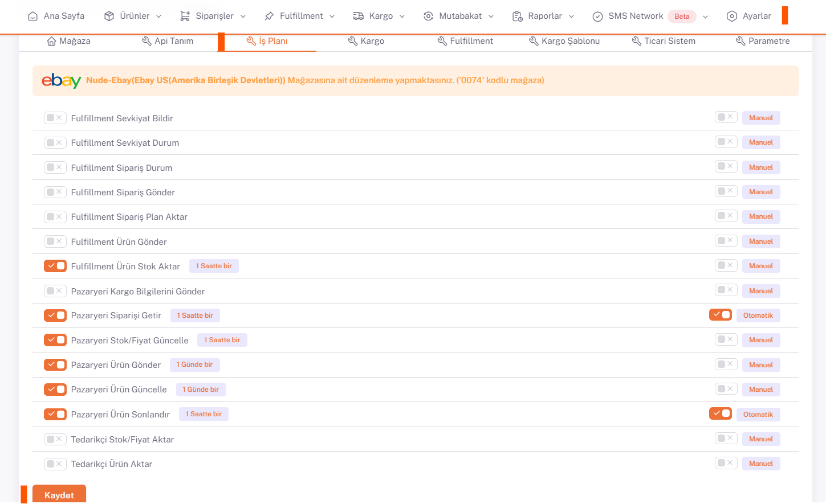Click Manuel button for Fulfillment Sipariş Durum
The width and height of the screenshot is (826, 504).
point(761,167)
